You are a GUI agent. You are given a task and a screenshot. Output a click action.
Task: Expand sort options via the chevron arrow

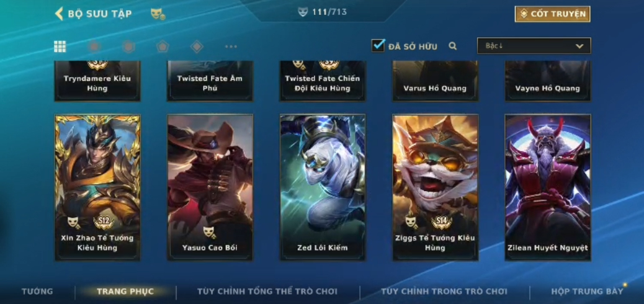[x=579, y=46]
